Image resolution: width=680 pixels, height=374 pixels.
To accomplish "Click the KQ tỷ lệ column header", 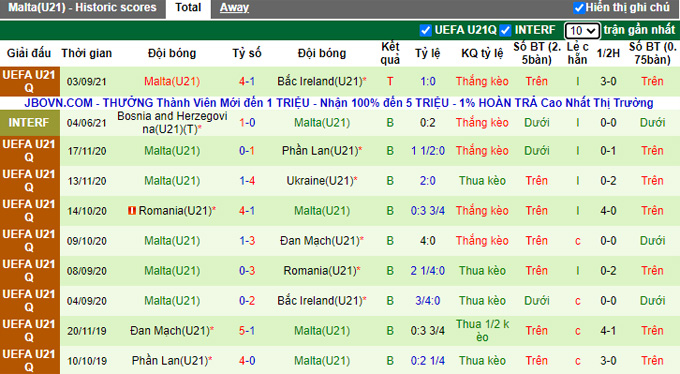I will tap(482, 53).
